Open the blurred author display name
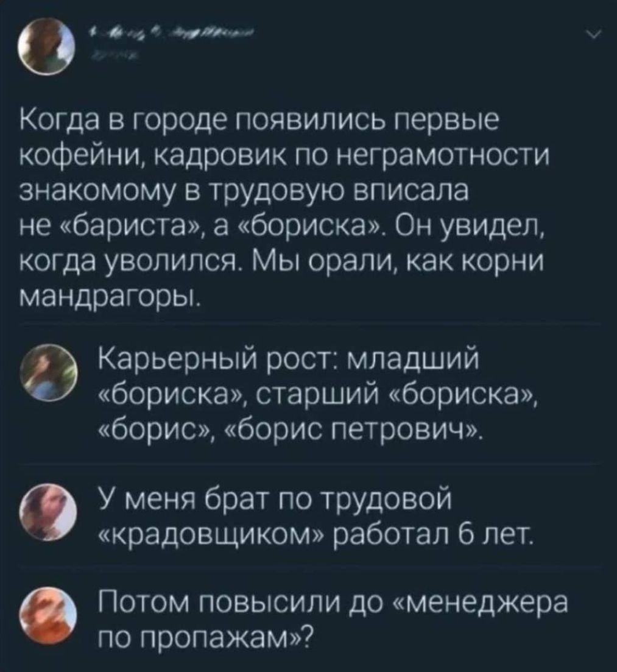 171,34
